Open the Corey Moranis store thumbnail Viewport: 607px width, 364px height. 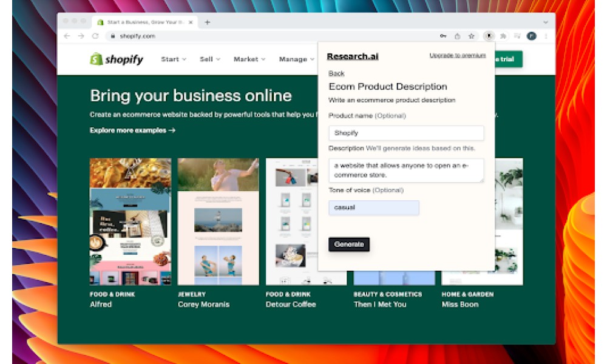pyautogui.click(x=219, y=221)
